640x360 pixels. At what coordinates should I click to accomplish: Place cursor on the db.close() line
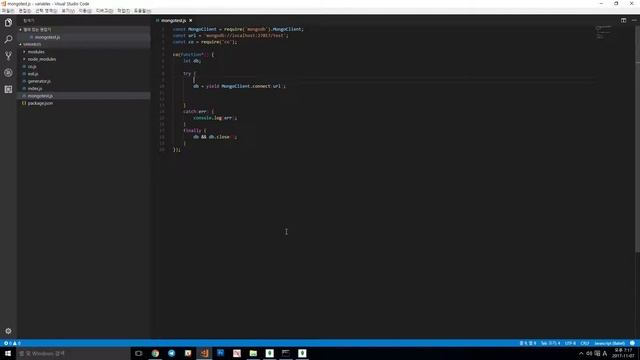click(215, 137)
